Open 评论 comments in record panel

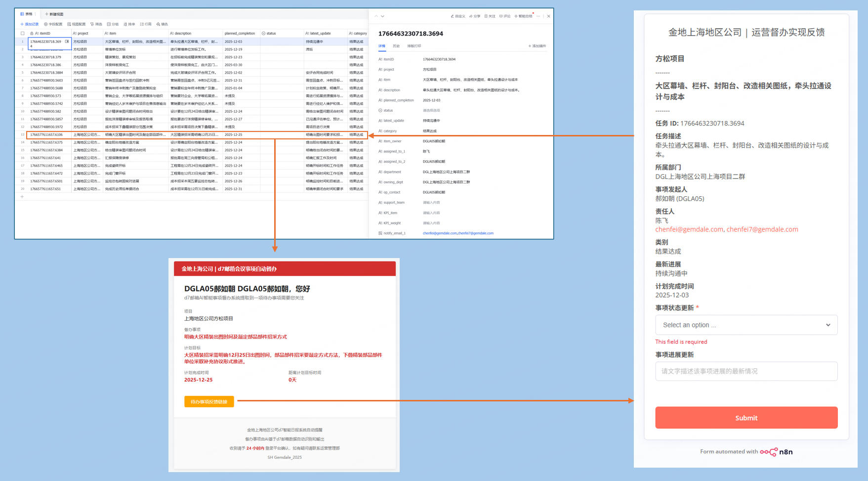(x=504, y=16)
